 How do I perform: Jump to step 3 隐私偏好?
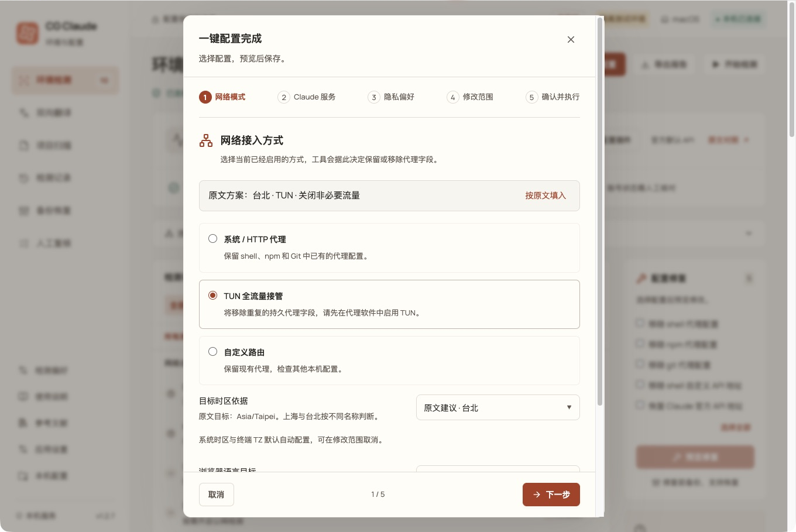[x=391, y=97]
